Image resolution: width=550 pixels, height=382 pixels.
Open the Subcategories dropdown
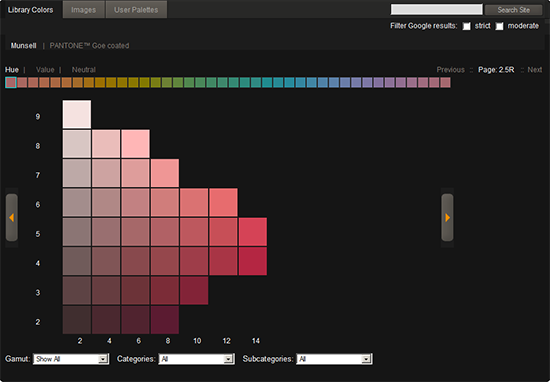334,359
